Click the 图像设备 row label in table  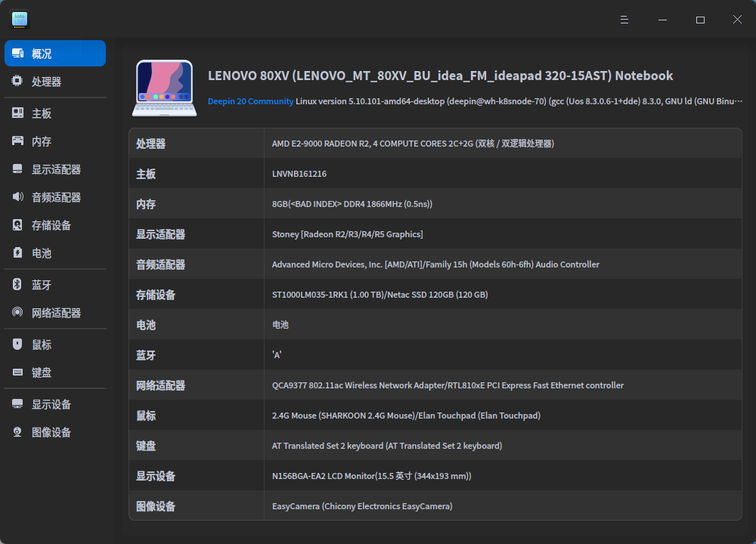155,506
